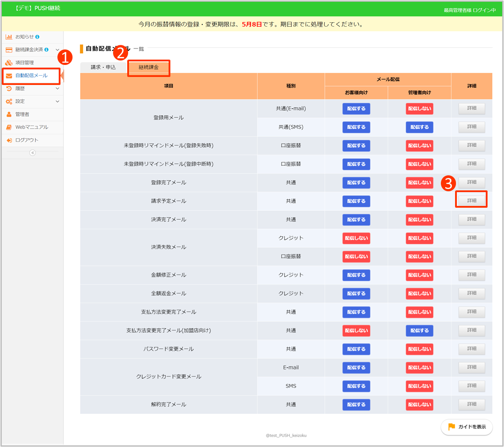Open the 自動配信メール sidebar menu item
504x447 pixels.
pos(31,76)
